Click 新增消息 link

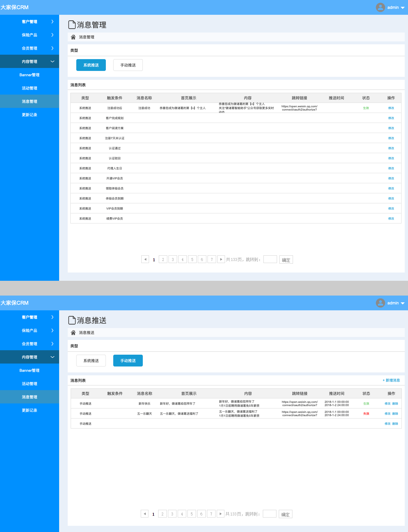[391, 380]
